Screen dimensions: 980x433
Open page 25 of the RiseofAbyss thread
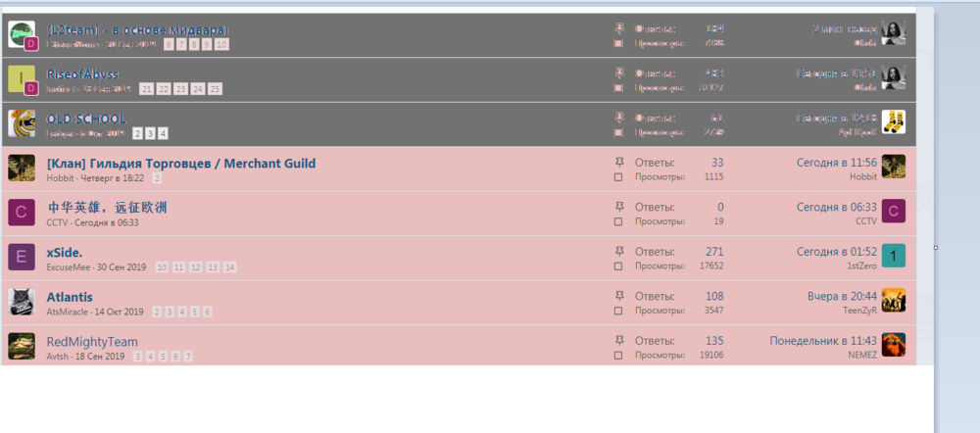(216, 89)
